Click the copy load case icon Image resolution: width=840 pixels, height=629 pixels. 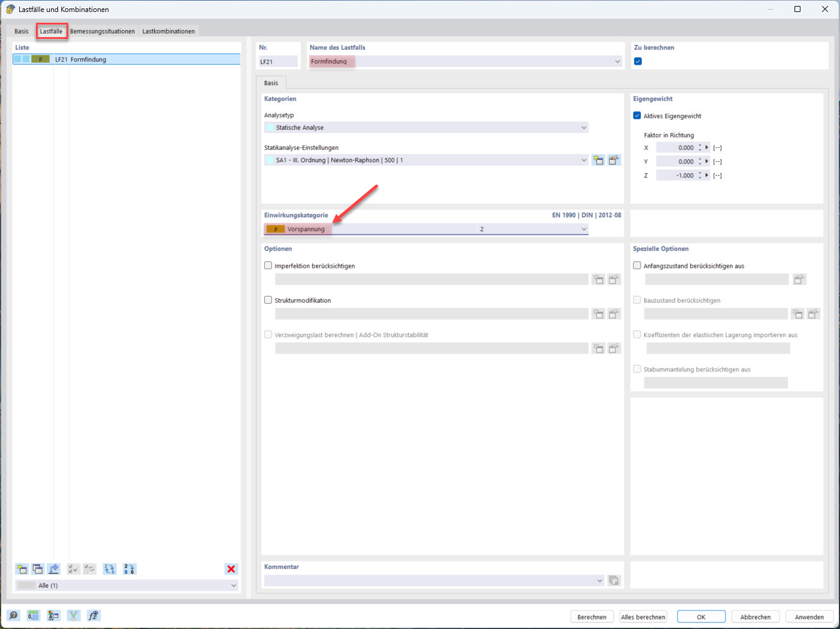(38, 569)
